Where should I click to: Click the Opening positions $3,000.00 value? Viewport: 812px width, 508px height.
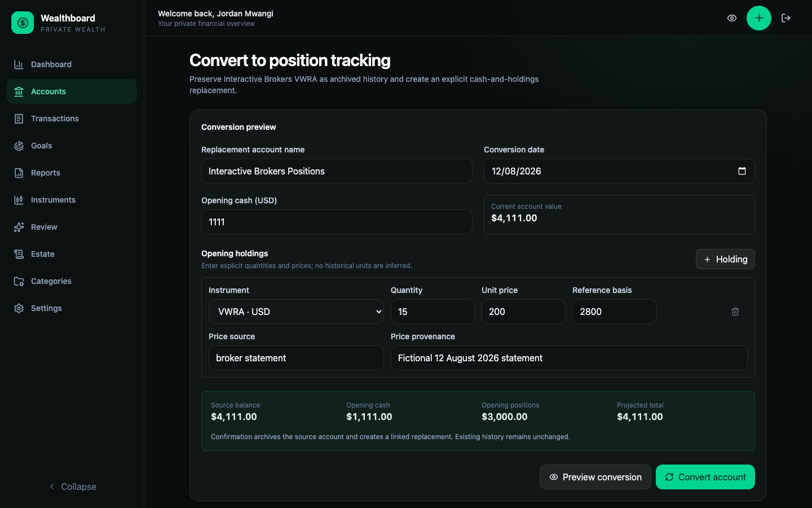click(505, 417)
